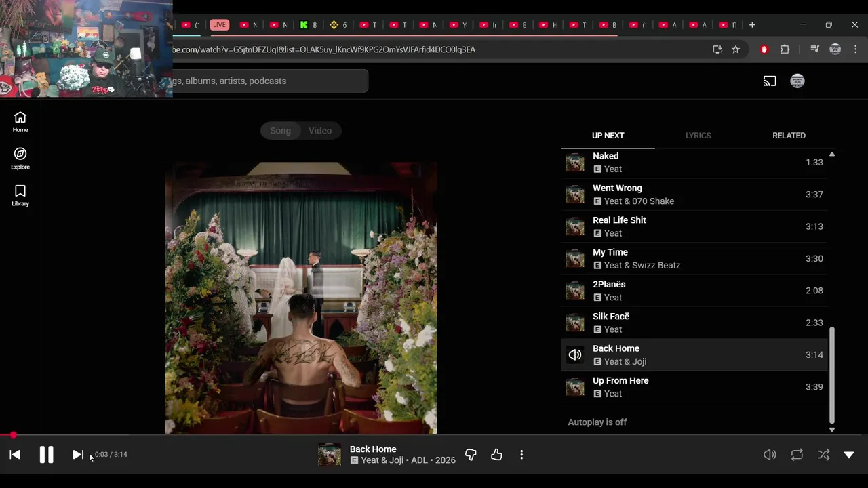
Task: Click the Naked track thumbnail
Action: pos(575,163)
